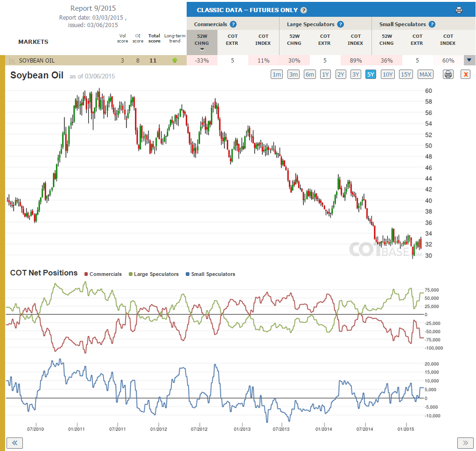Screen dimensions: 476x451
Task: Toggle the Large Speculators legend series
Action: pyautogui.click(x=154, y=274)
